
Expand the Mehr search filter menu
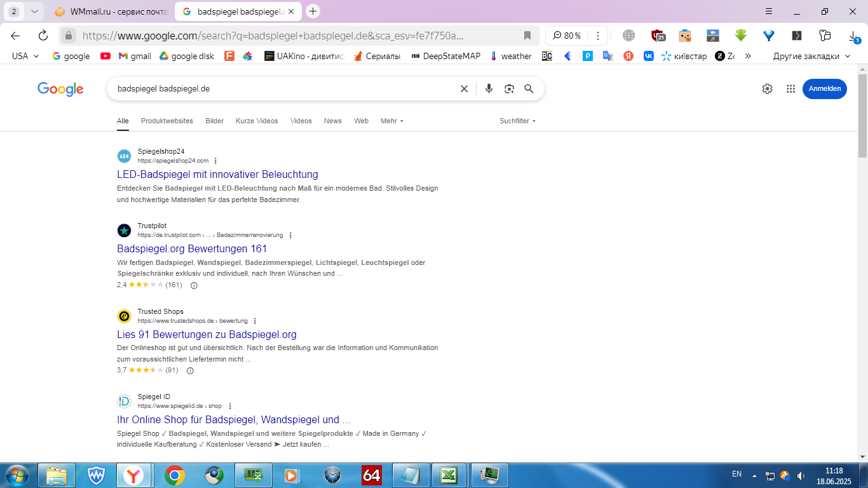click(392, 121)
